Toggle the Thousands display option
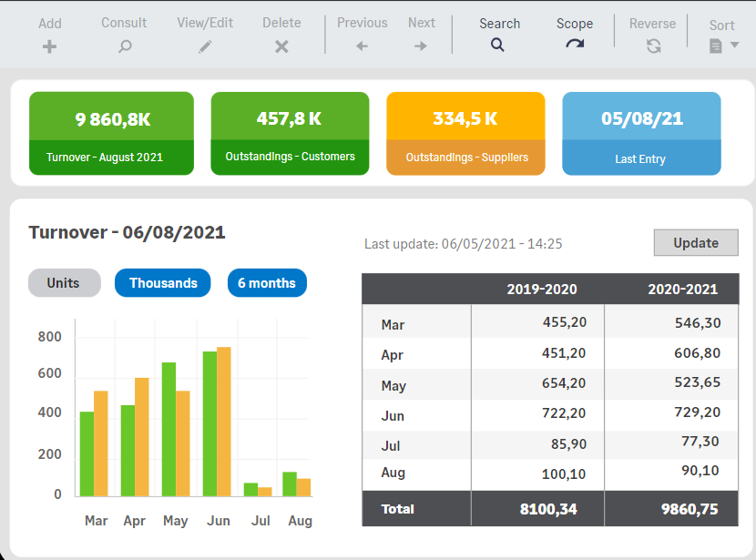The width and height of the screenshot is (756, 560). (x=162, y=283)
